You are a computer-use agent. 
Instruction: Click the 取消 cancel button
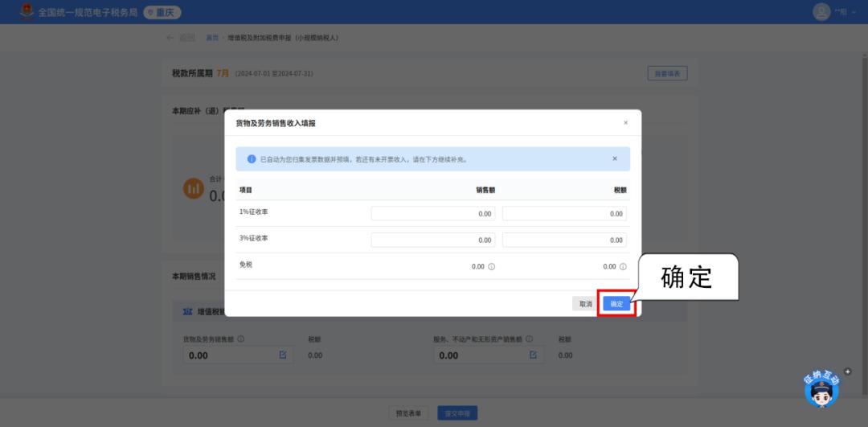click(x=585, y=303)
